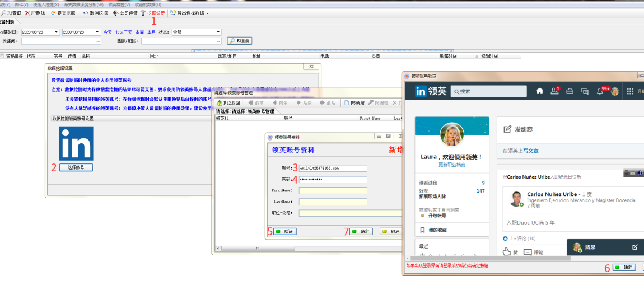Click the LinkedIn 搜索 search box

(x=488, y=91)
